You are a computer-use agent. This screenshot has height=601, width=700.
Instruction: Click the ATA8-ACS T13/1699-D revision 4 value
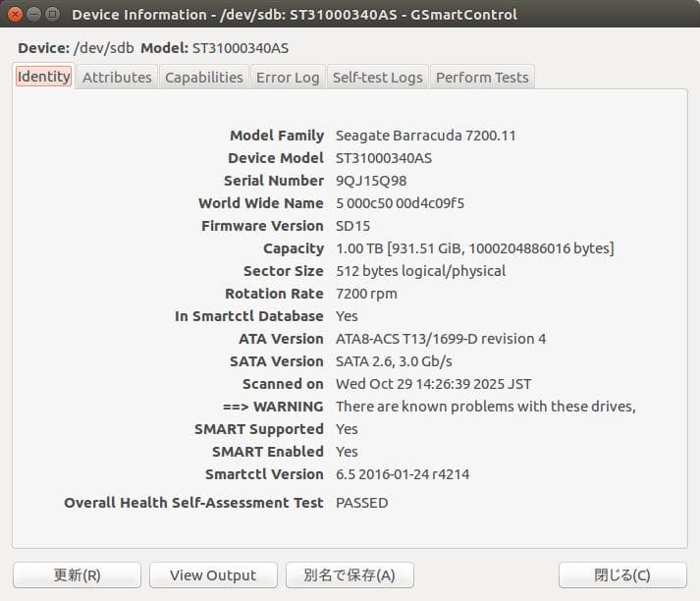(x=441, y=339)
